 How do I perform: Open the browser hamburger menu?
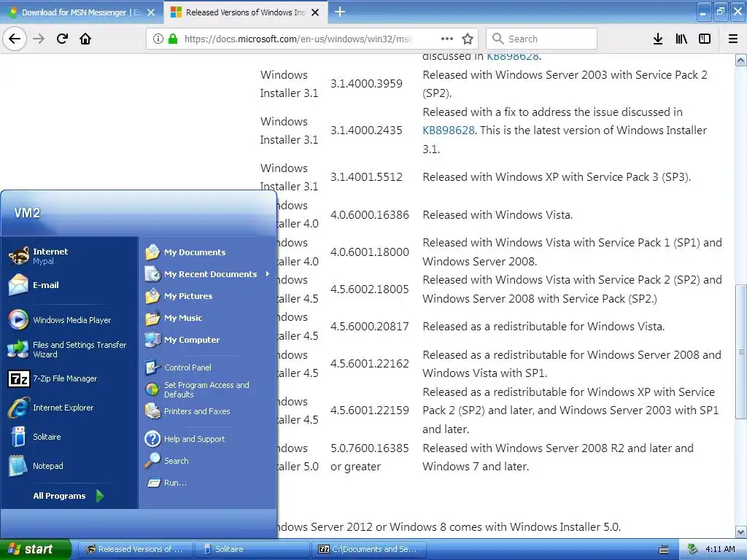(x=733, y=39)
